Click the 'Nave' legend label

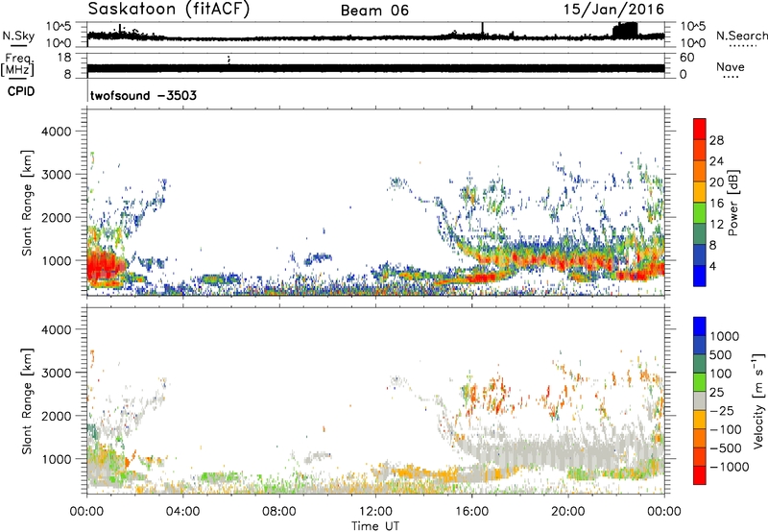[x=731, y=66]
